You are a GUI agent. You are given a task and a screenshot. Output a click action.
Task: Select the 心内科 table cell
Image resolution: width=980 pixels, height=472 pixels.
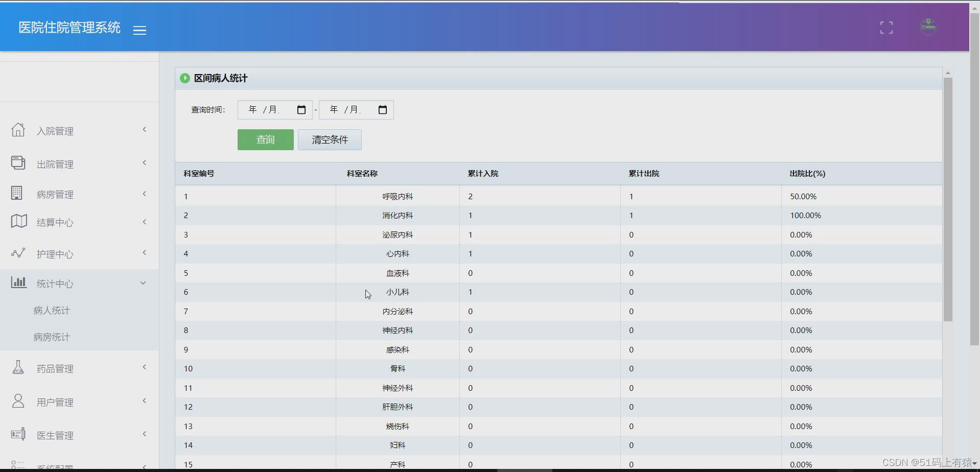398,254
